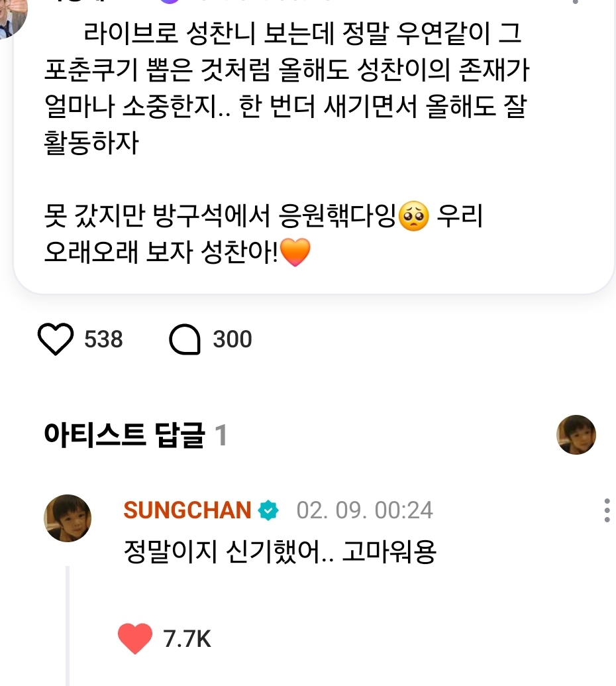Viewport: 616px width, 686px height.
Task: Open comments via the speech bubble icon
Action: click(185, 340)
